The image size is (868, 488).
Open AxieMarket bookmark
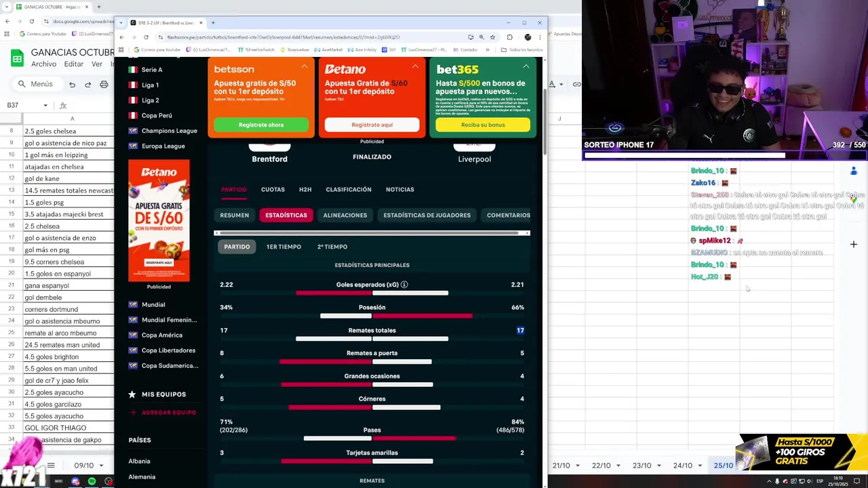pos(329,49)
